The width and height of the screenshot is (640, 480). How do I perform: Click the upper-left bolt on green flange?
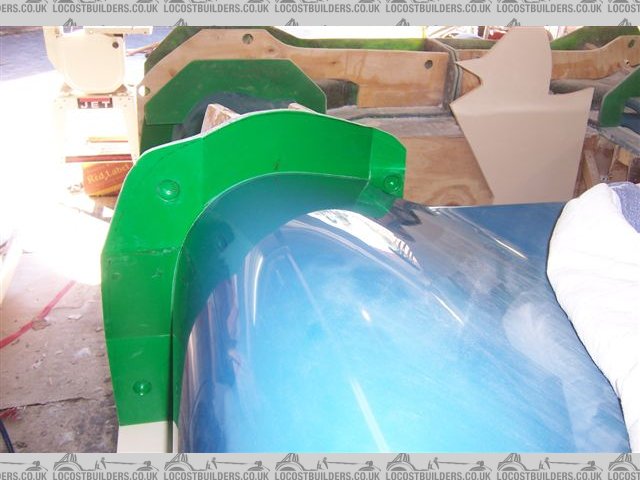click(x=168, y=189)
